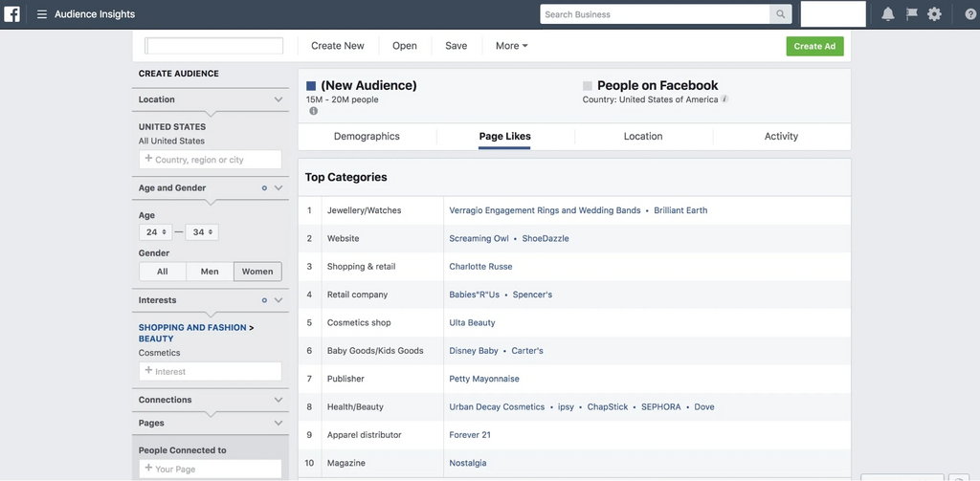Viewport: 980px width, 481px height.
Task: Click the search magnifier button
Action: [x=782, y=14]
